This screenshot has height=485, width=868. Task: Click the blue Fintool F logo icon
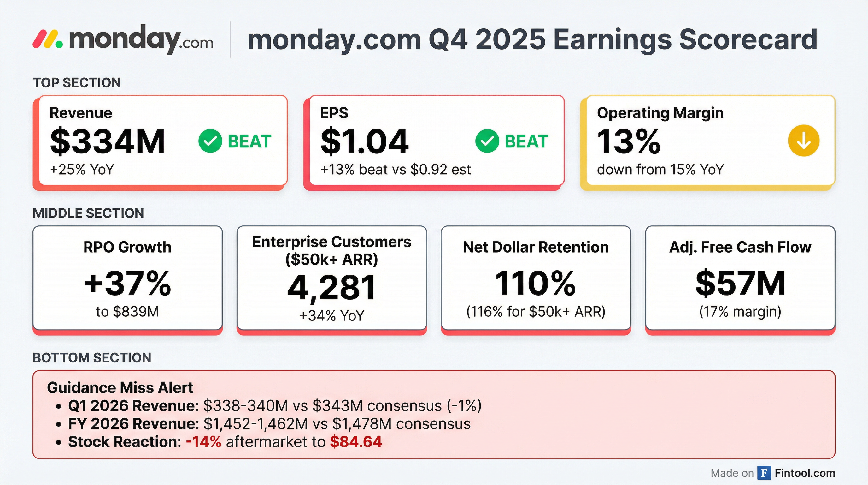tap(764, 473)
